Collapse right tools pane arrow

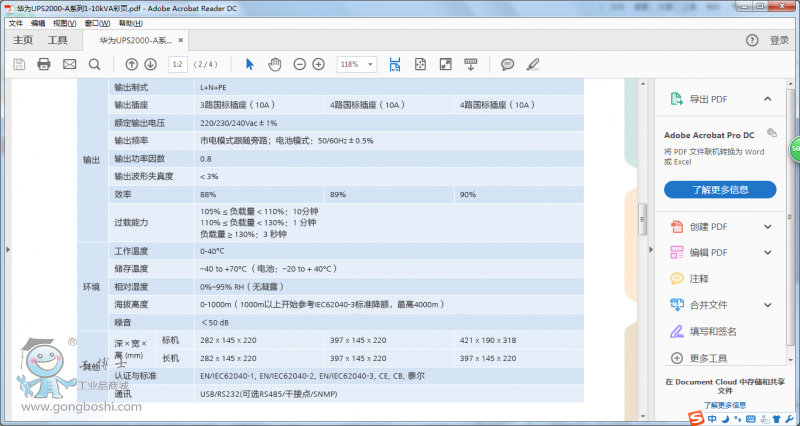[x=651, y=249]
